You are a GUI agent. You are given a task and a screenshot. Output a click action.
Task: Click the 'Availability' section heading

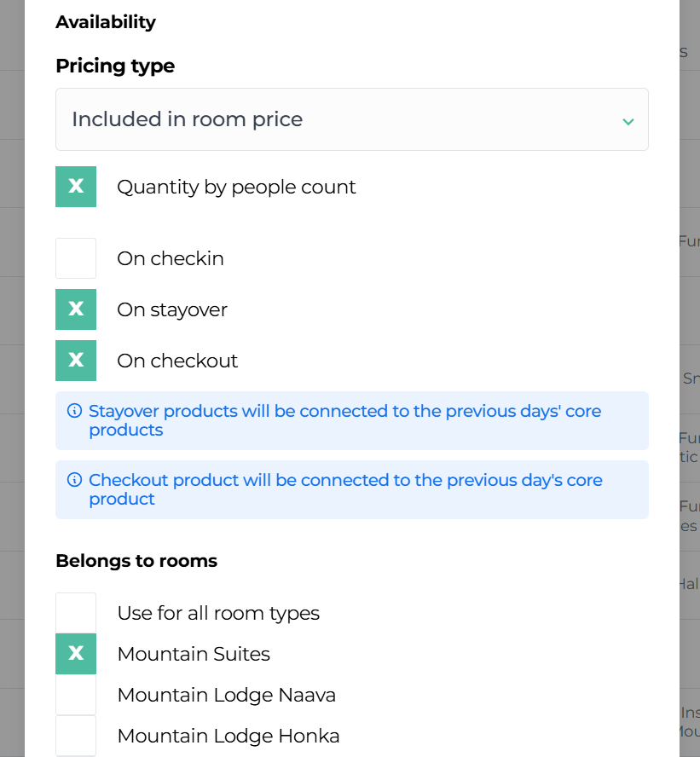click(106, 22)
